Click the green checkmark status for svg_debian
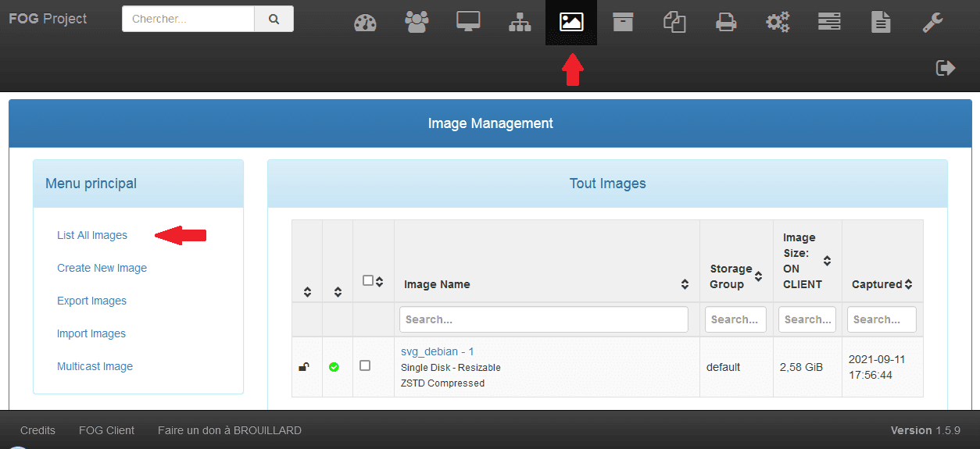 click(334, 367)
